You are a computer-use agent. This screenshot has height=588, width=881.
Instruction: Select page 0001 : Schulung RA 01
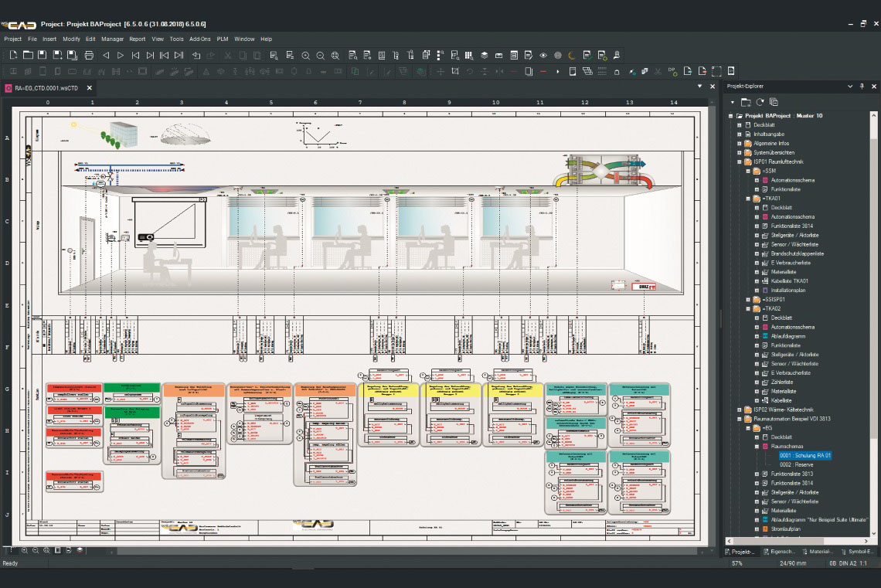click(x=804, y=455)
